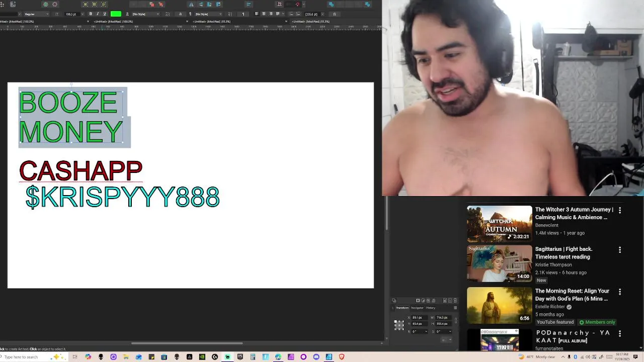Flip selection horizontally in the toolbar
Viewport: 644px width, 362px height.
point(192,4)
